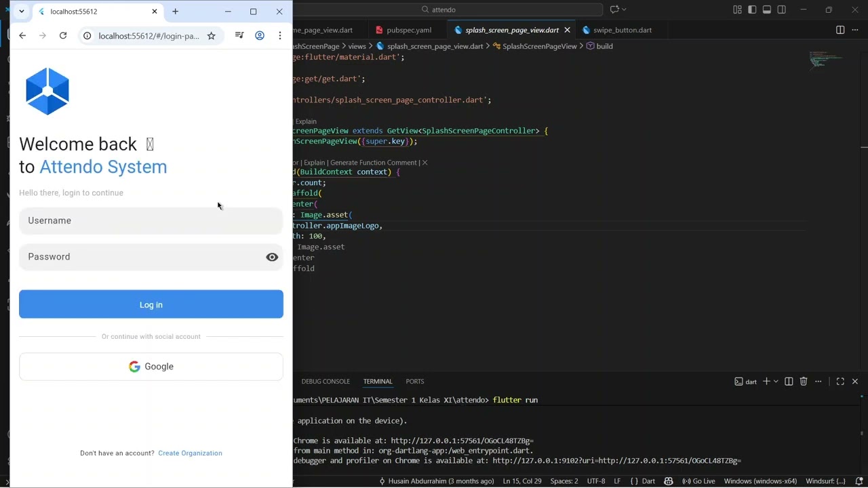
Task: Click Chrome address bar URL
Action: [149, 36]
